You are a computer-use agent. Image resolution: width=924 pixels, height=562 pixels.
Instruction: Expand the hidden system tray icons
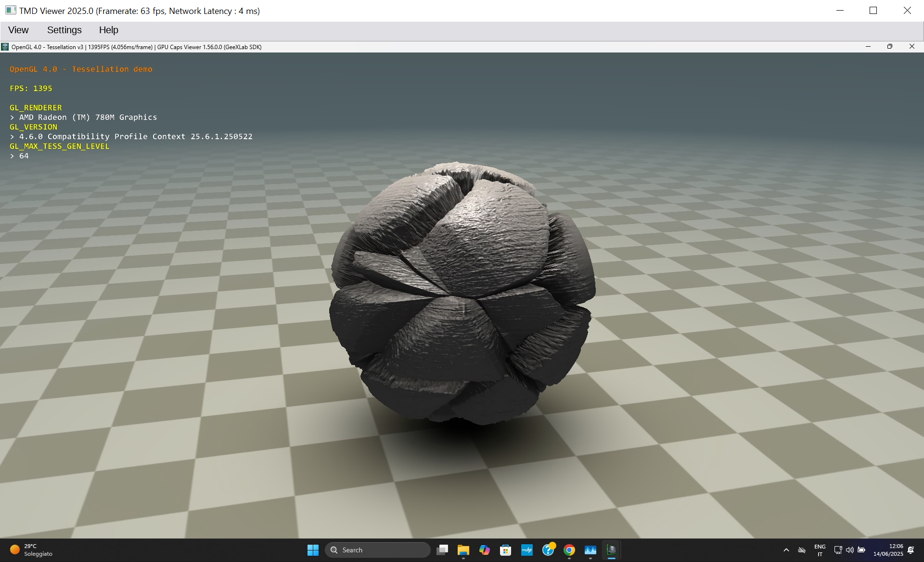[x=786, y=550]
